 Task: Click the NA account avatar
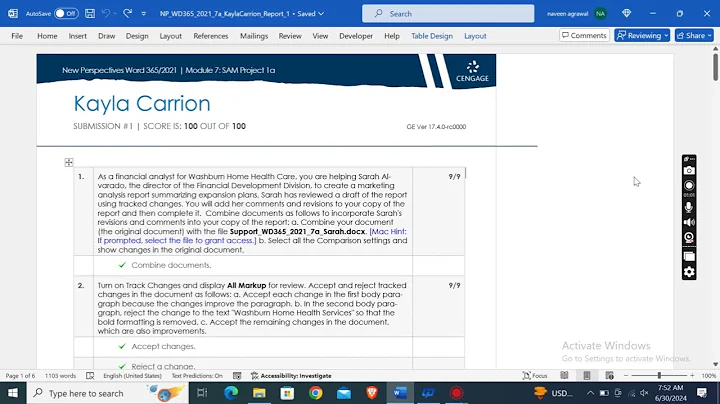tap(600, 14)
